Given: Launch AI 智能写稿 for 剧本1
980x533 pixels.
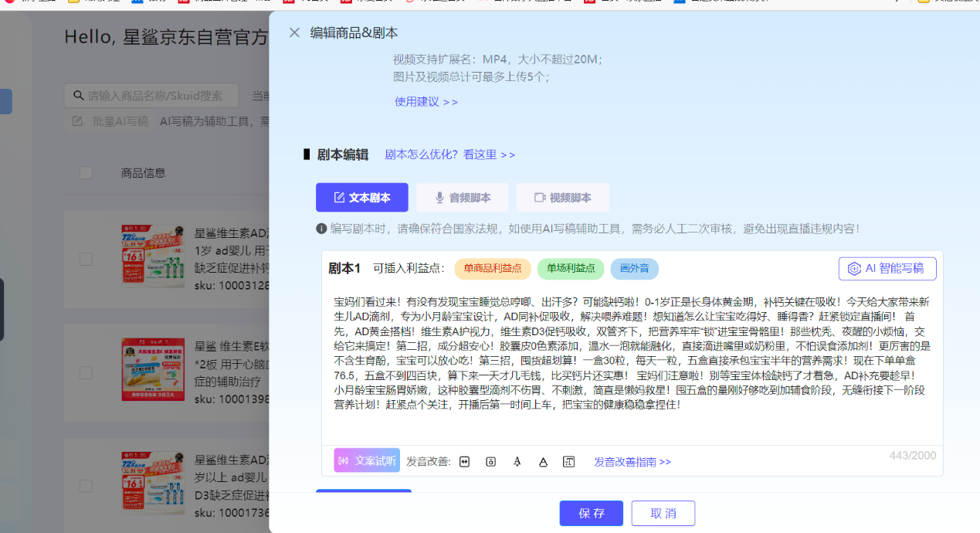Looking at the screenshot, I should pyautogui.click(x=887, y=268).
